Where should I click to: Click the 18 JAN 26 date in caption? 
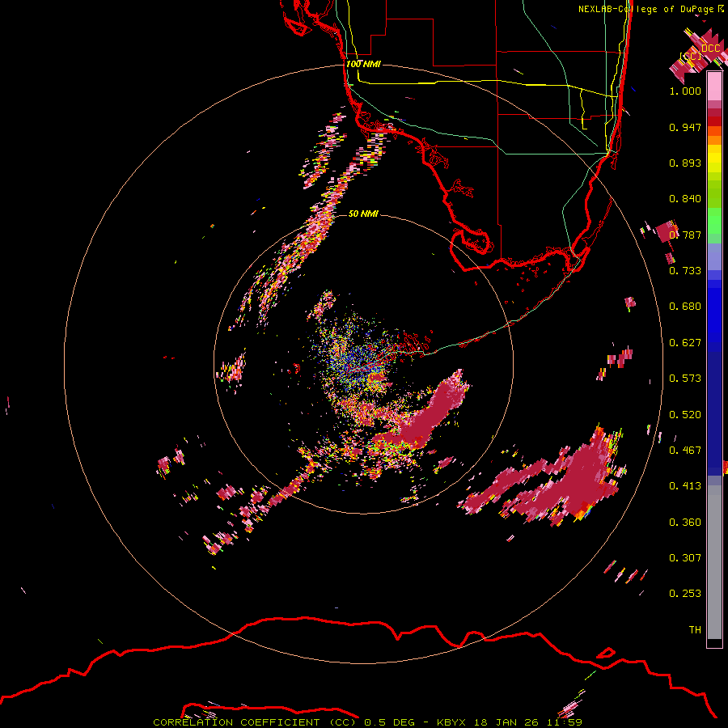pos(508,722)
